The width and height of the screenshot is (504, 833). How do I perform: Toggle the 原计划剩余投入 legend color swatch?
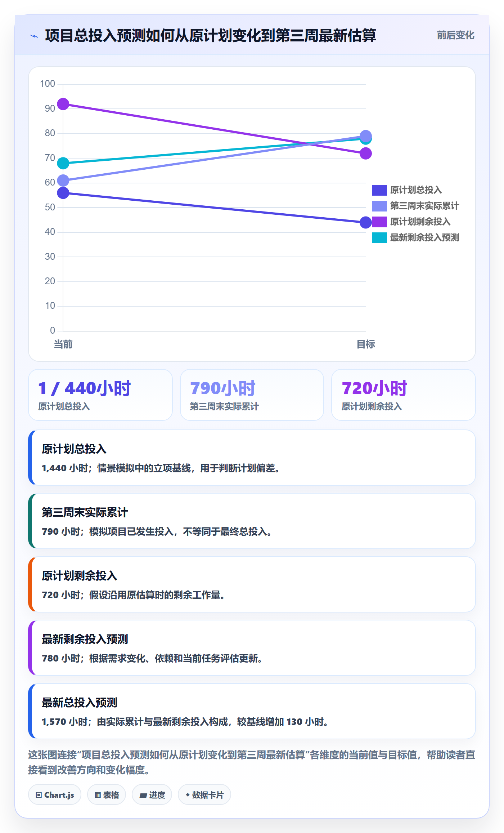click(379, 222)
